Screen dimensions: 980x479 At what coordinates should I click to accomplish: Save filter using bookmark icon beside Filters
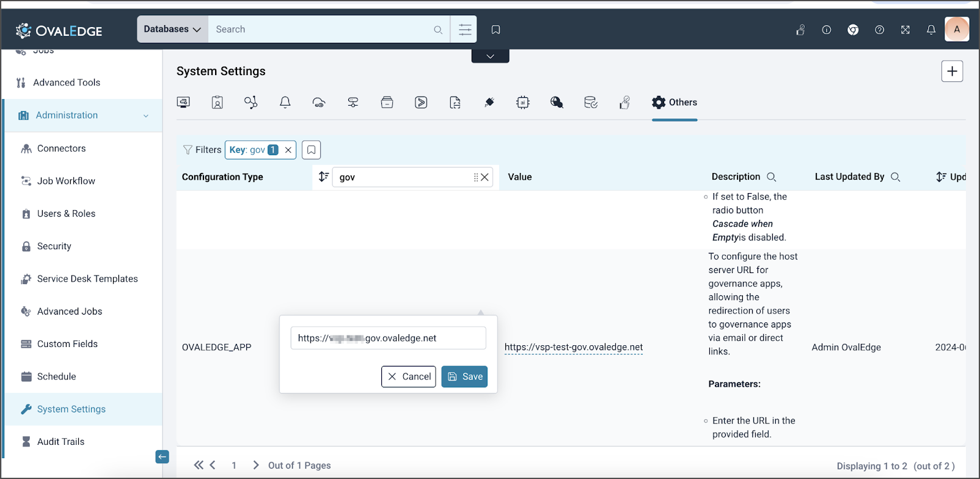[311, 150]
